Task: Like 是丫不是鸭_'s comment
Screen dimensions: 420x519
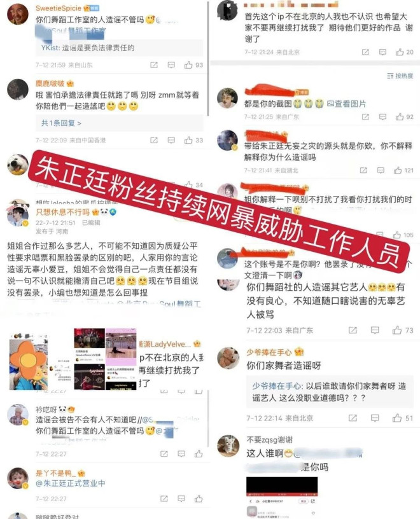Action: point(199,499)
